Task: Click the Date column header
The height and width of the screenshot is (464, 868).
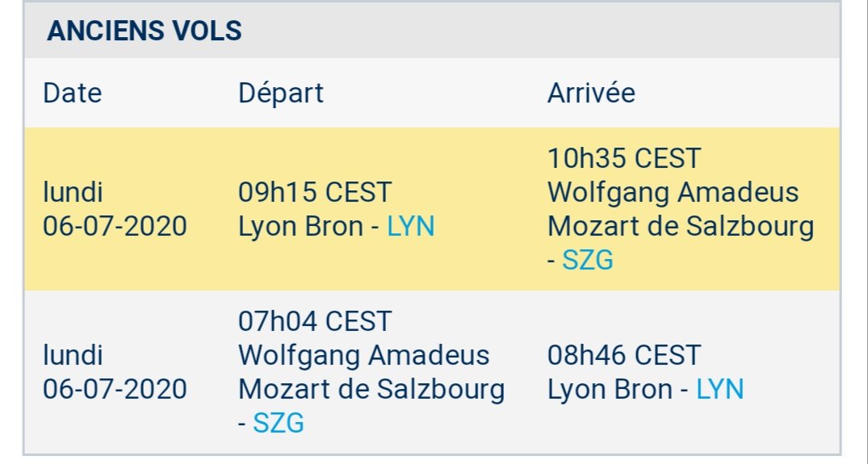Action: click(73, 93)
